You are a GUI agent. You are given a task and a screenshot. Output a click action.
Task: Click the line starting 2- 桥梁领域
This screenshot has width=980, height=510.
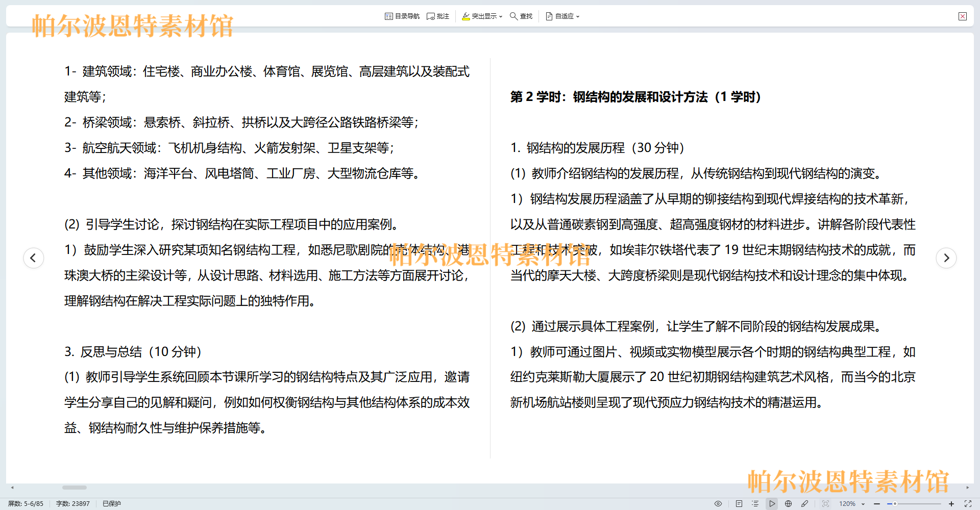(241, 122)
